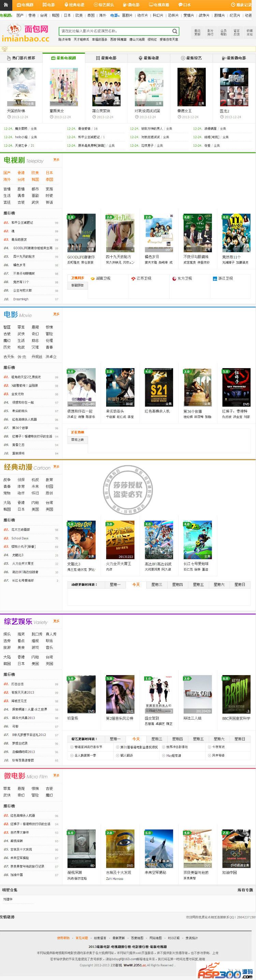Click the 即将上映 side tab
Viewport: 256px width, 980px height.
point(77,439)
